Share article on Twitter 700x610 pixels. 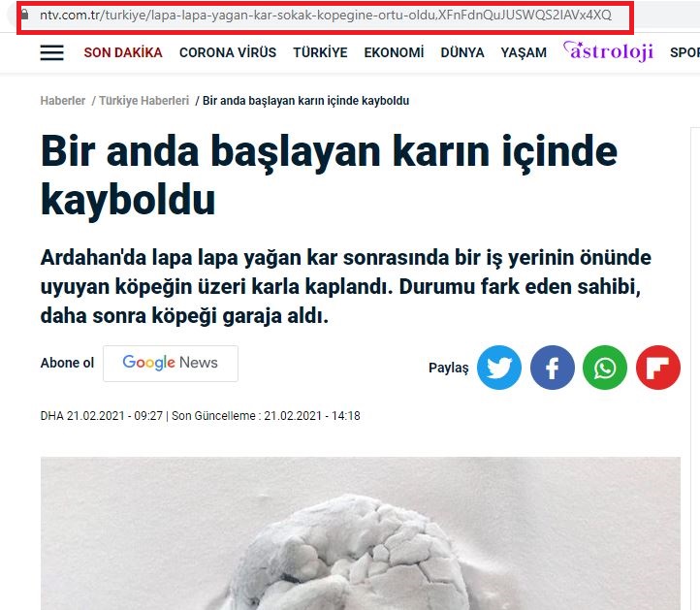pos(499,368)
